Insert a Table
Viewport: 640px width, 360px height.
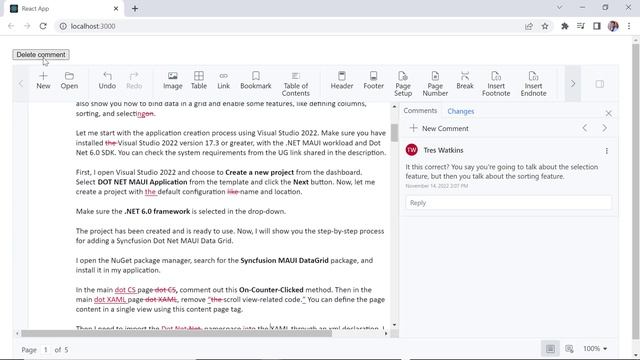[x=199, y=80]
